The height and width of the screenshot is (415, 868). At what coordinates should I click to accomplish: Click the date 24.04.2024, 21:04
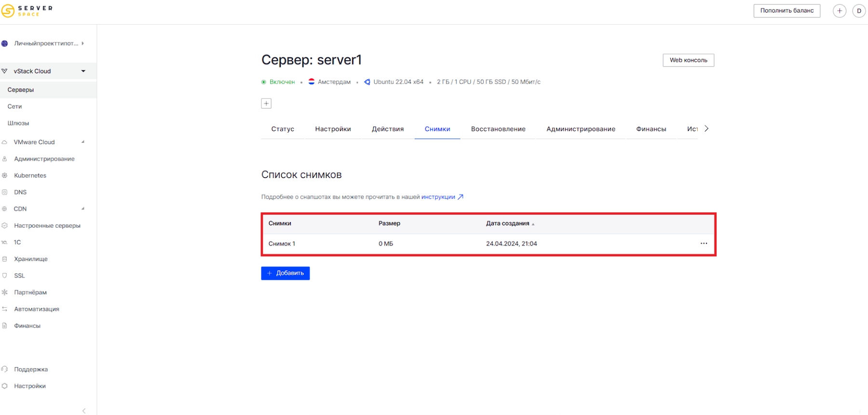512,244
